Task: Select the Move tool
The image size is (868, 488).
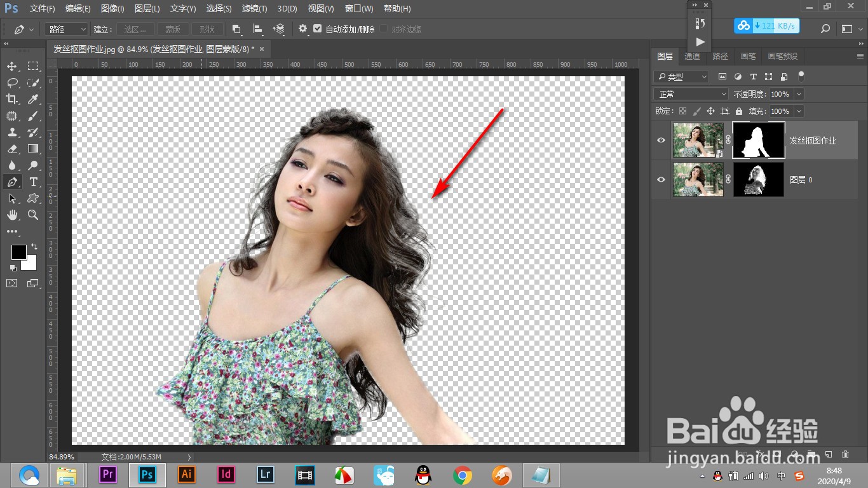Action: (12, 67)
